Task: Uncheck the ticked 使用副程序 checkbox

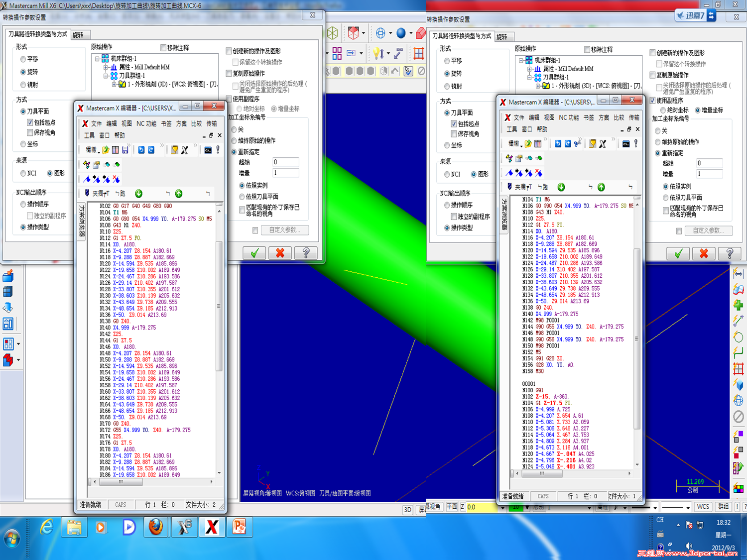Action: (x=653, y=101)
